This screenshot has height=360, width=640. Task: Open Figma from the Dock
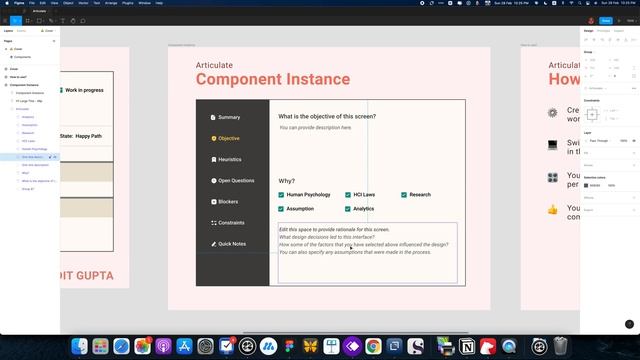point(289,346)
